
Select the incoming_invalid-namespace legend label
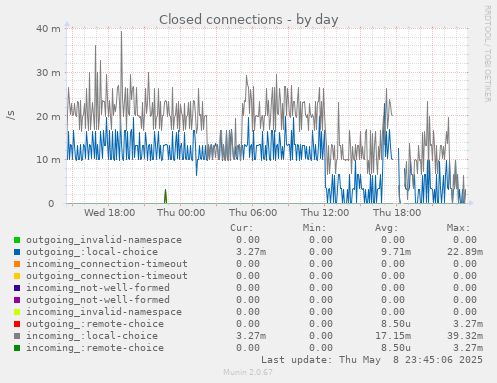click(104, 312)
